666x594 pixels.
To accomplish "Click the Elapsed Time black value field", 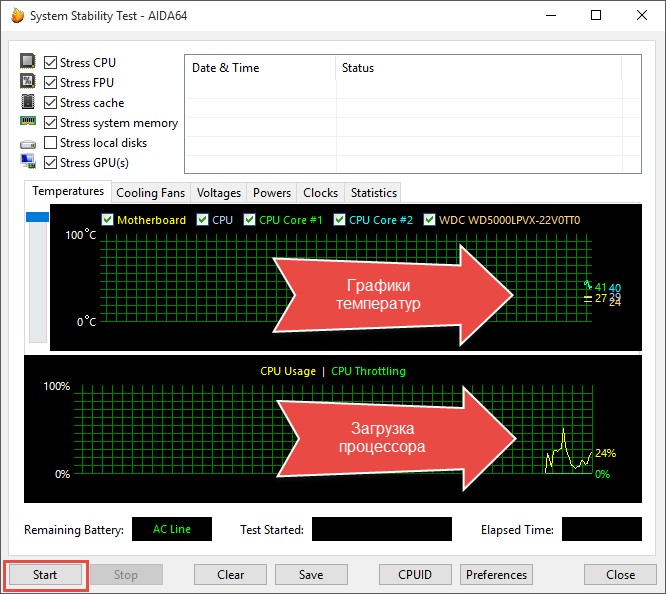I will [602, 529].
